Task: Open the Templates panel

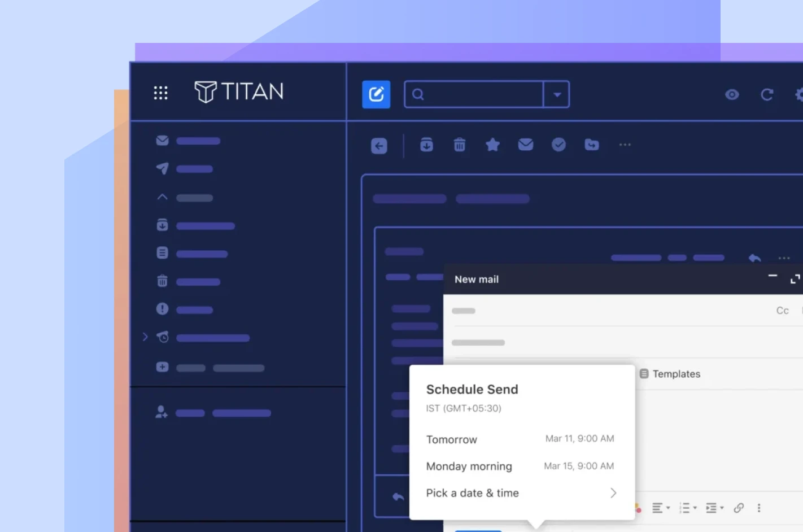Action: tap(670, 373)
